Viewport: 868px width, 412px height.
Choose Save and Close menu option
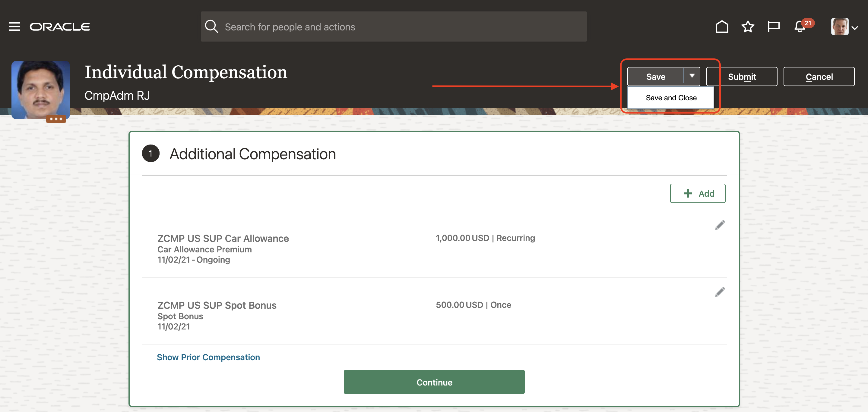[x=671, y=98]
